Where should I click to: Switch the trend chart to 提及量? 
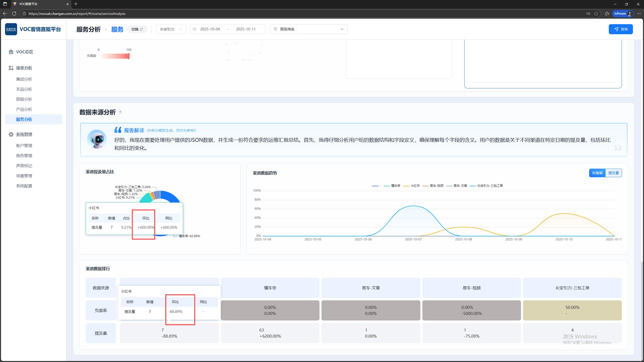(613, 173)
